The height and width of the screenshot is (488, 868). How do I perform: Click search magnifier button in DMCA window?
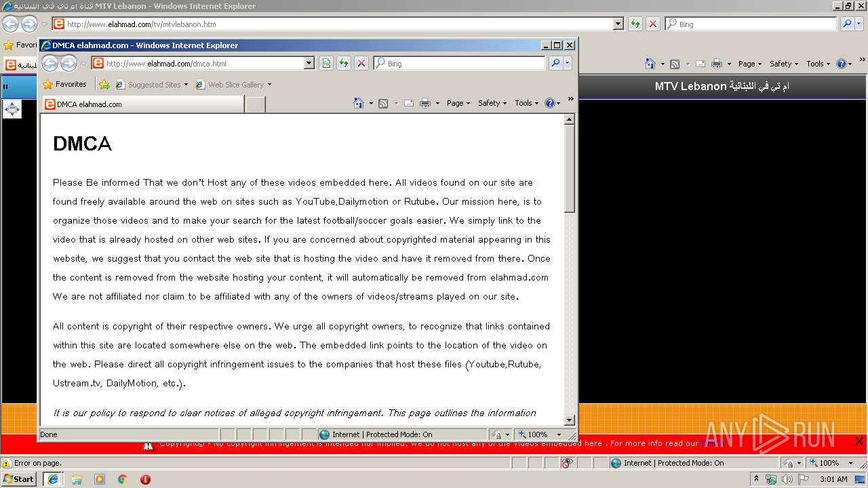[555, 63]
